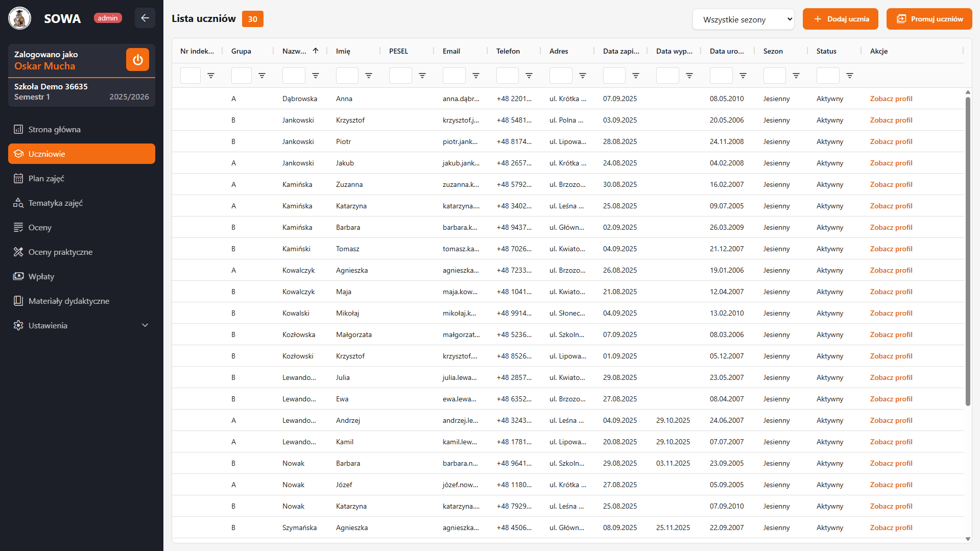Screen dimensions: 980x551
Task: Open Zobacz profil for Anna Dąbrowska
Action: tap(891, 99)
